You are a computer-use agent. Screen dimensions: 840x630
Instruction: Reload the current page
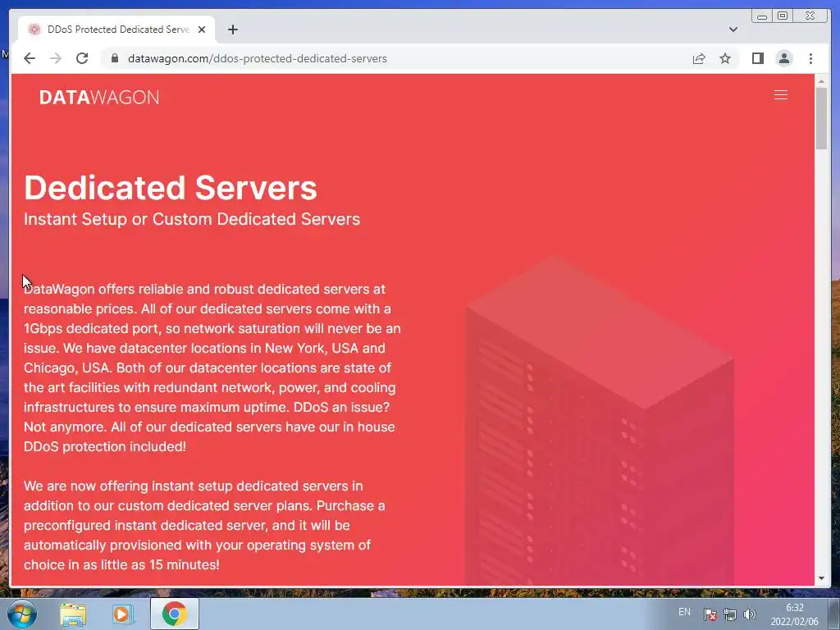[82, 58]
